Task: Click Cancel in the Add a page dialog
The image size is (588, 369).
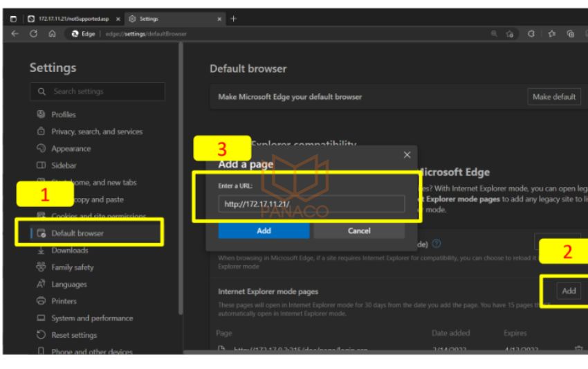Action: point(359,231)
